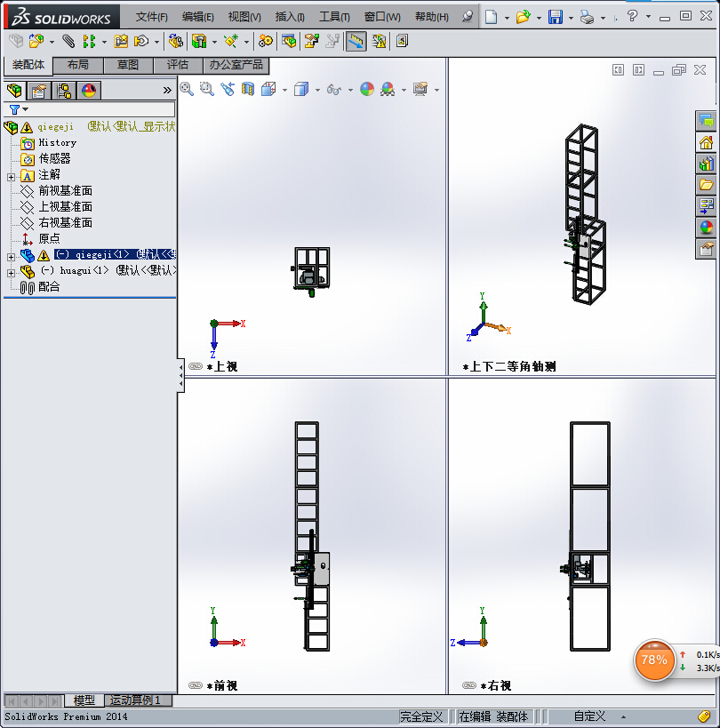Click the Show Hidden Components icon

[176, 41]
